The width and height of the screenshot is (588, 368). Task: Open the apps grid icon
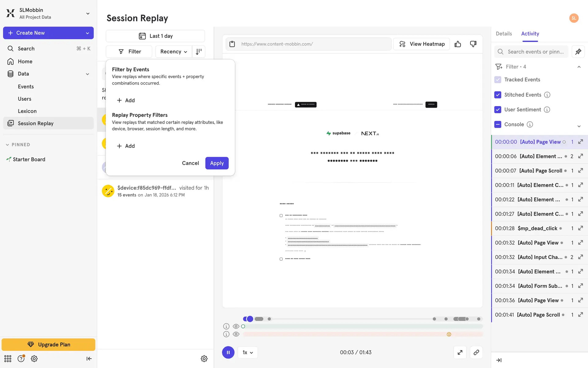[x=8, y=358]
